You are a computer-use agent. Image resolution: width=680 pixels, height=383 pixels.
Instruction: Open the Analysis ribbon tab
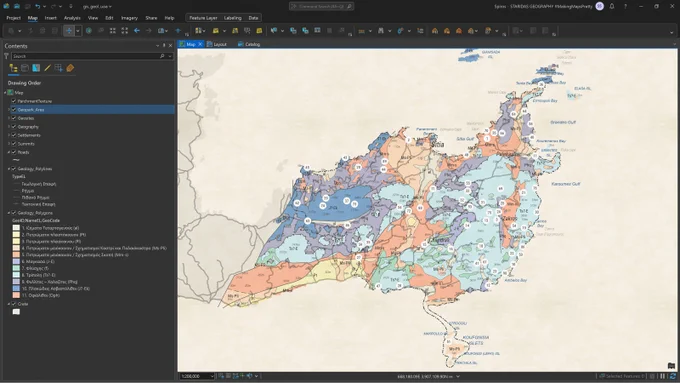[72, 18]
